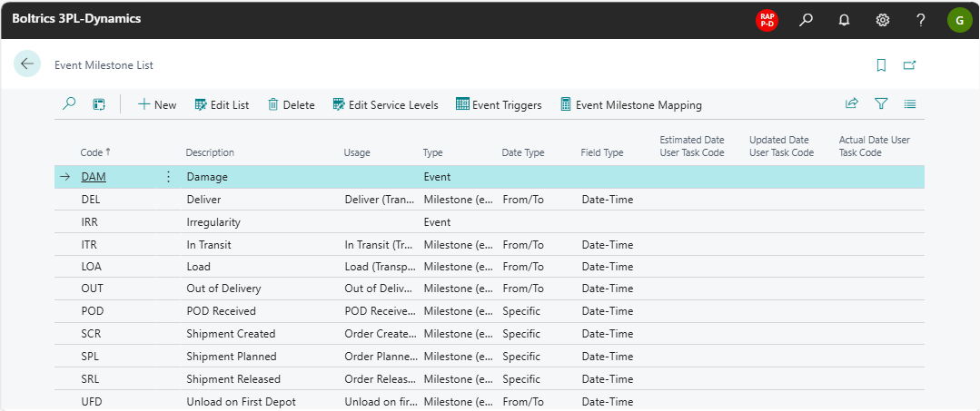Click Edit List action
Image resolution: width=980 pixels, height=411 pixels.
click(x=222, y=105)
